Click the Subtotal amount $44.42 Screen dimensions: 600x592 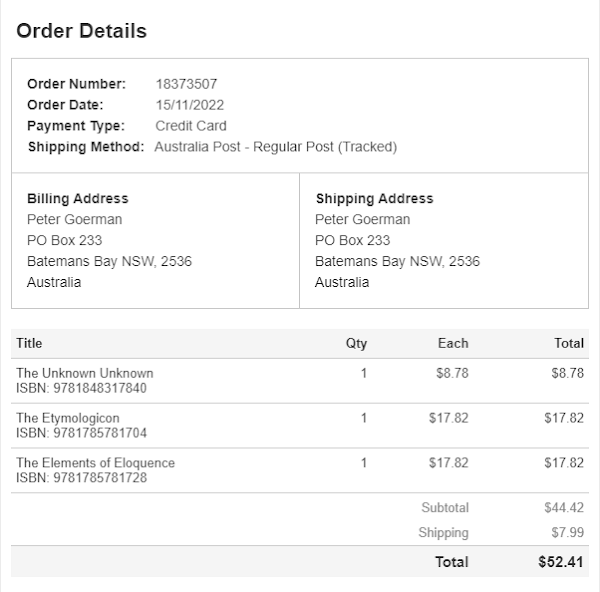click(x=563, y=508)
